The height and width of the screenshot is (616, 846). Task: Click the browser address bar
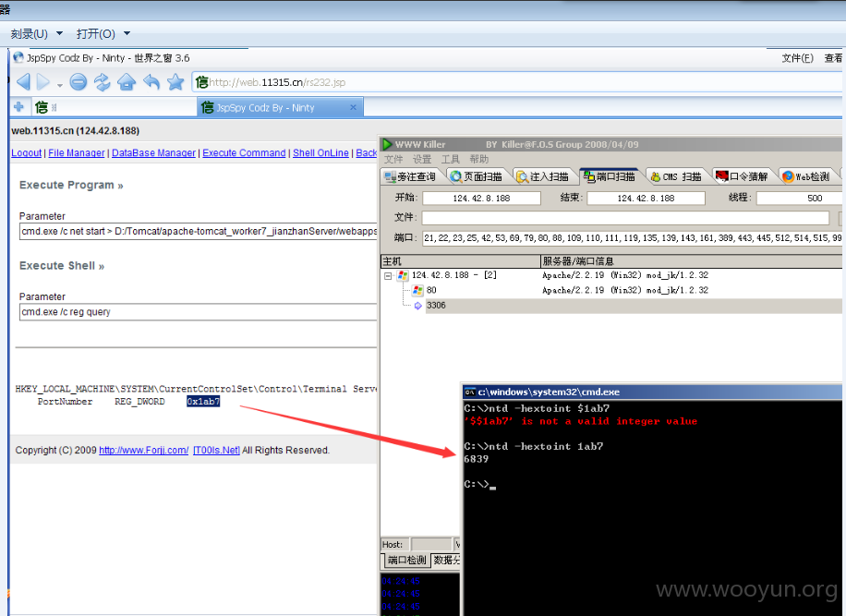point(518,82)
